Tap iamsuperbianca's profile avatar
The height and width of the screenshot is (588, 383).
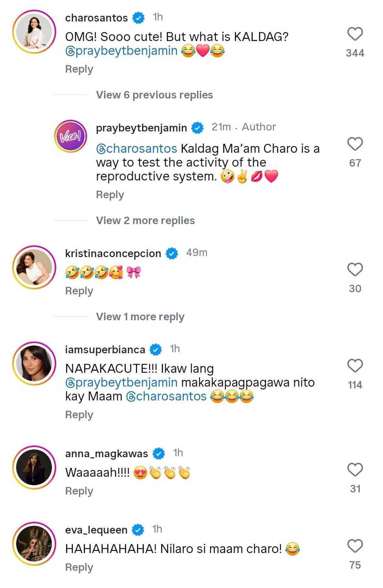pos(34,363)
